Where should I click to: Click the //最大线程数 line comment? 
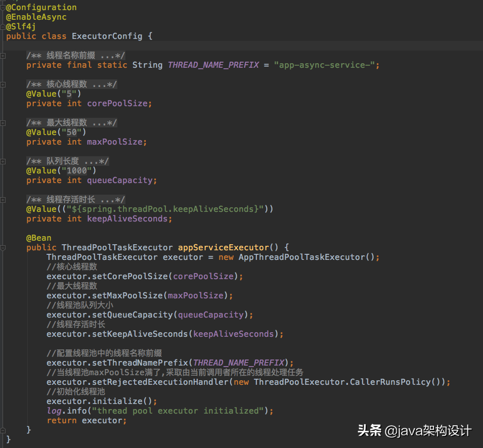[72, 286]
